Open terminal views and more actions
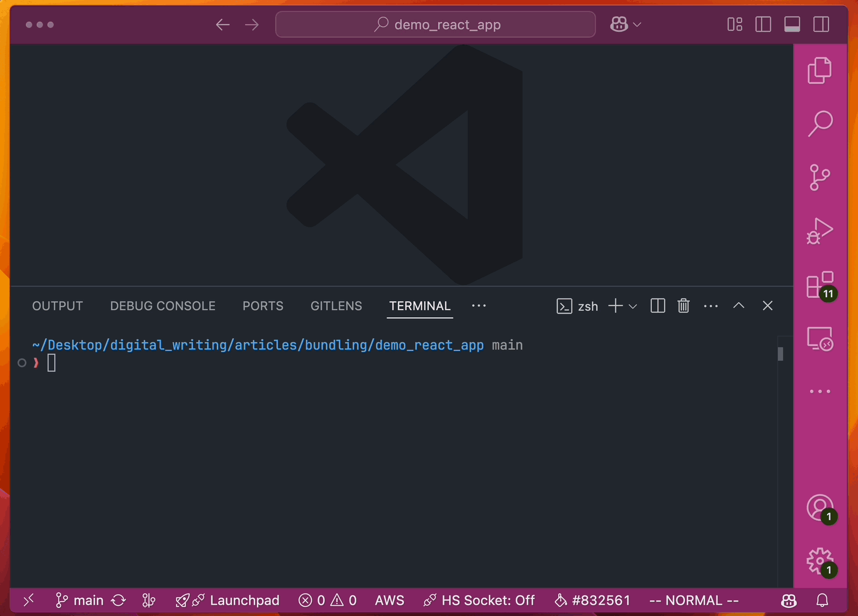Viewport: 858px width, 616px height. click(x=711, y=306)
